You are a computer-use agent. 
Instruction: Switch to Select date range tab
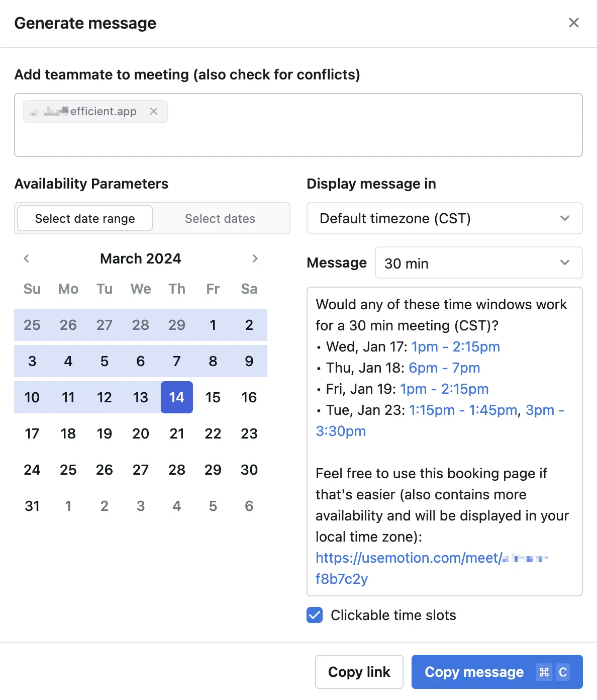85,218
